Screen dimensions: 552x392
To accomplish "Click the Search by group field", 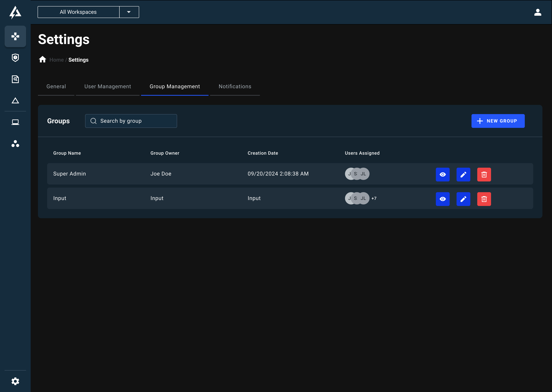I will (131, 121).
